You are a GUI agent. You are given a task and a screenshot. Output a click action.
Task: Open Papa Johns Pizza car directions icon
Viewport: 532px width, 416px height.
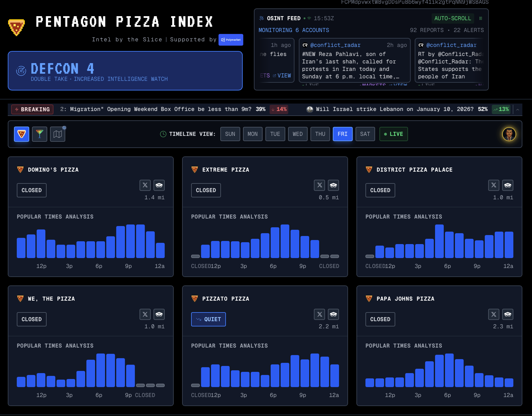pos(508,314)
